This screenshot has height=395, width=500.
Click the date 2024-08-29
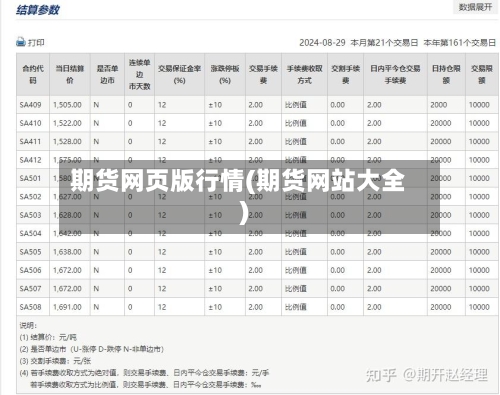(322, 43)
